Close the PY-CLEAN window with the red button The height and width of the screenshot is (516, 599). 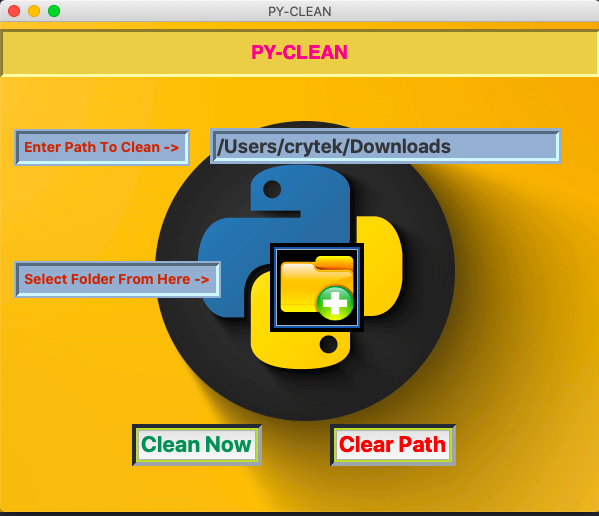pos(14,11)
